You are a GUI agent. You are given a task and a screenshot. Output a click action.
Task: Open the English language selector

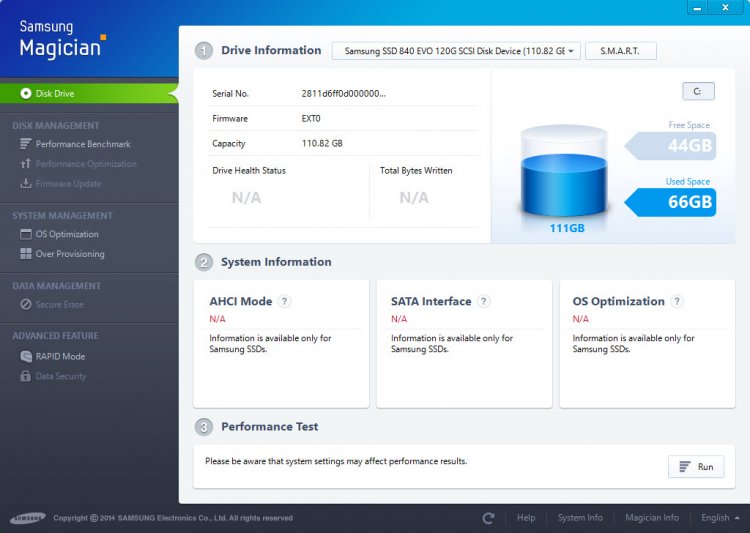pyautogui.click(x=720, y=518)
